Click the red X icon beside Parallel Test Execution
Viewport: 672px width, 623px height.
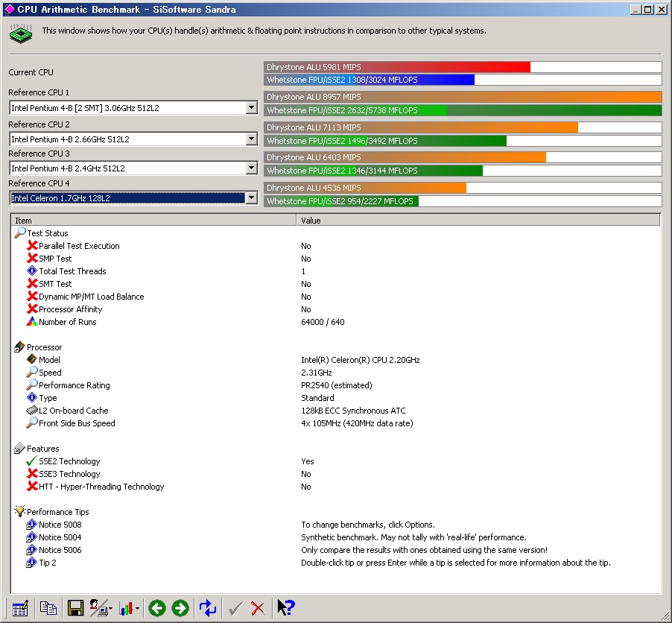(32, 245)
